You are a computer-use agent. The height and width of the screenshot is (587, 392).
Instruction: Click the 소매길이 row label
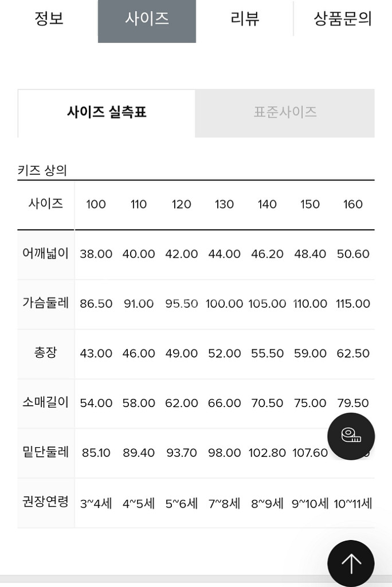45,402
